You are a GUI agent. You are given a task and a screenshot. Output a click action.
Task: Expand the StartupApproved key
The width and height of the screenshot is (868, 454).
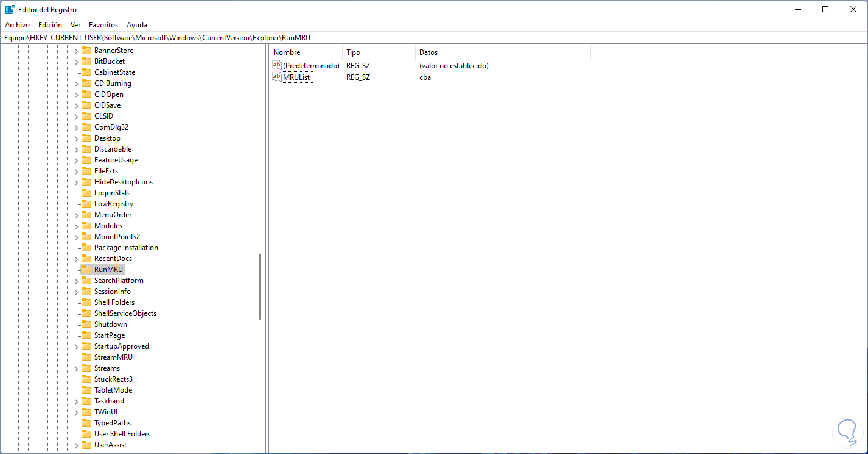click(76, 346)
